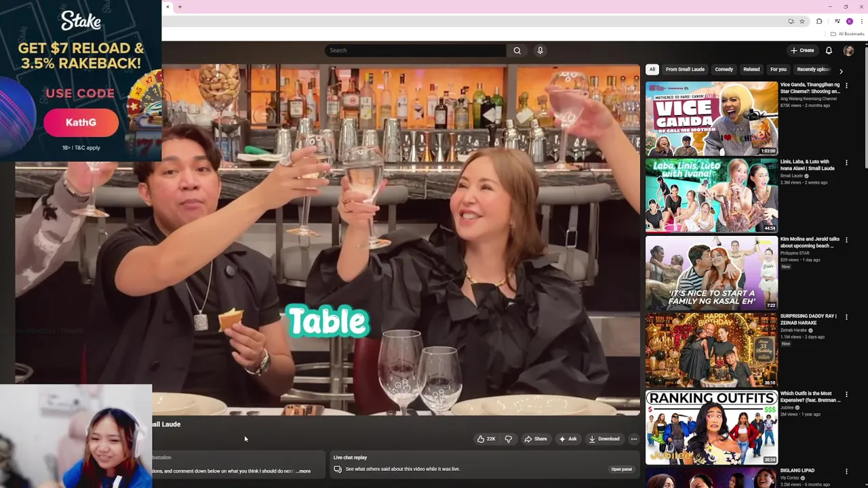Share the video via Share button

click(x=536, y=439)
